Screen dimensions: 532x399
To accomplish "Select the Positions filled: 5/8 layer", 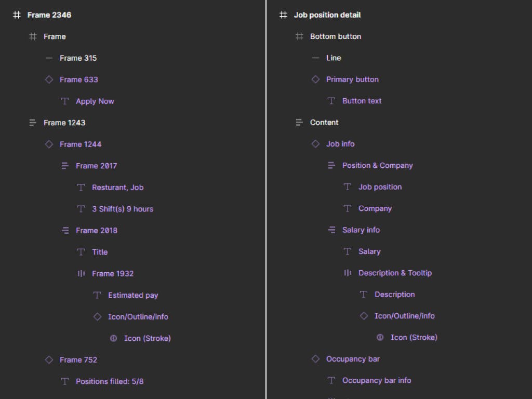I will 109,381.
